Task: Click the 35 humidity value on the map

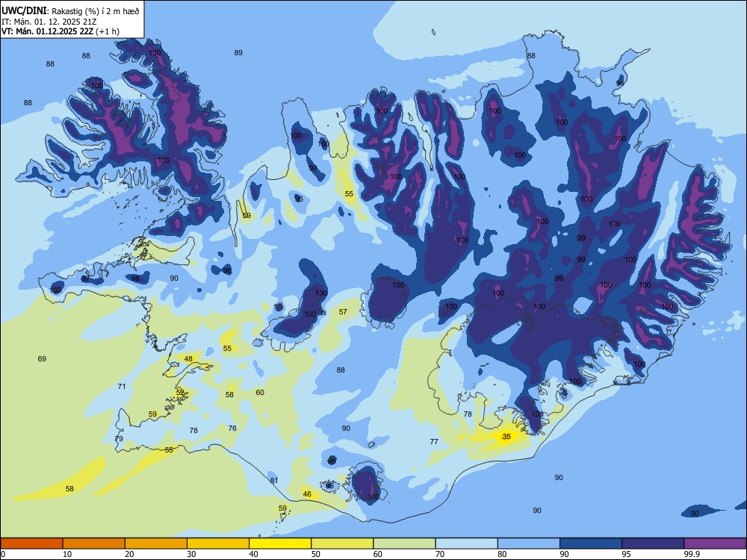Action: point(506,437)
